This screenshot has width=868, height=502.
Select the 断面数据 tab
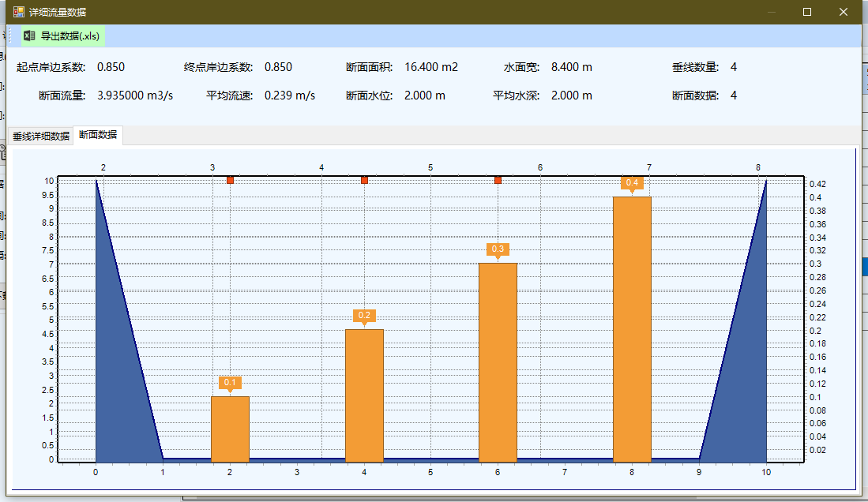[x=98, y=135]
